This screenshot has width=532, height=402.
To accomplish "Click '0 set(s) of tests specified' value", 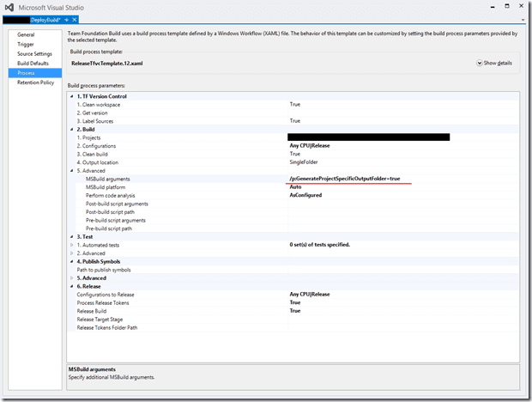I will pos(320,245).
